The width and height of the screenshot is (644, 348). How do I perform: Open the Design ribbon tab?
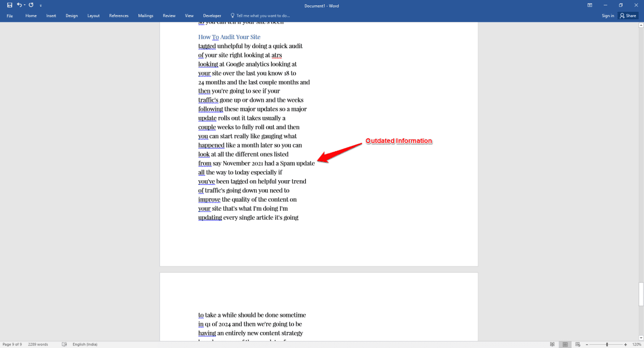pyautogui.click(x=72, y=16)
